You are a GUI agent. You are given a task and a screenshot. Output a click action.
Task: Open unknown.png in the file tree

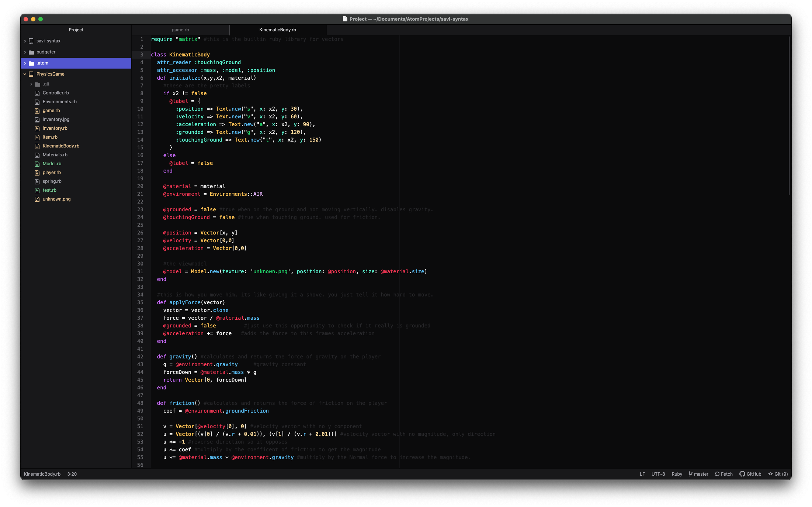coord(56,199)
